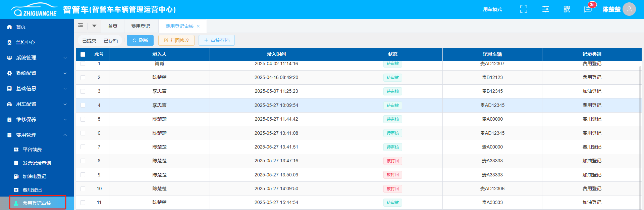Open the settings sliders icon in header
Screen dimensions: 644x210
pos(546,9)
